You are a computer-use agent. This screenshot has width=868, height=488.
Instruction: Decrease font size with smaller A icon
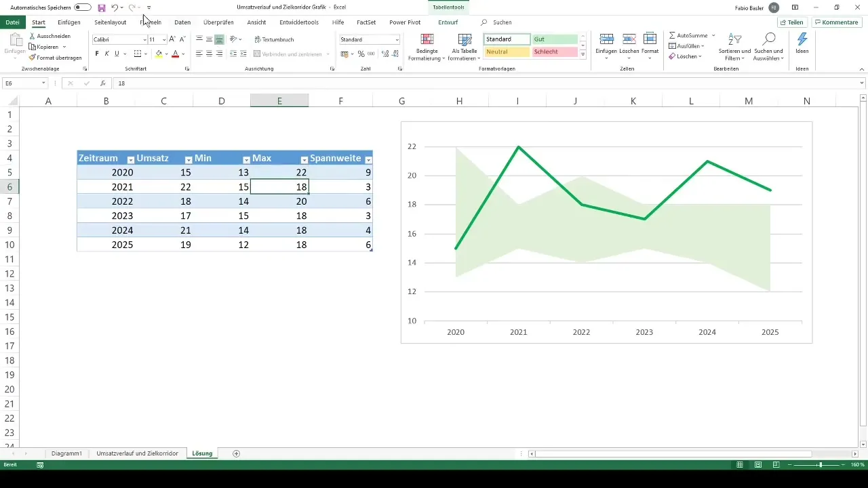tap(182, 39)
